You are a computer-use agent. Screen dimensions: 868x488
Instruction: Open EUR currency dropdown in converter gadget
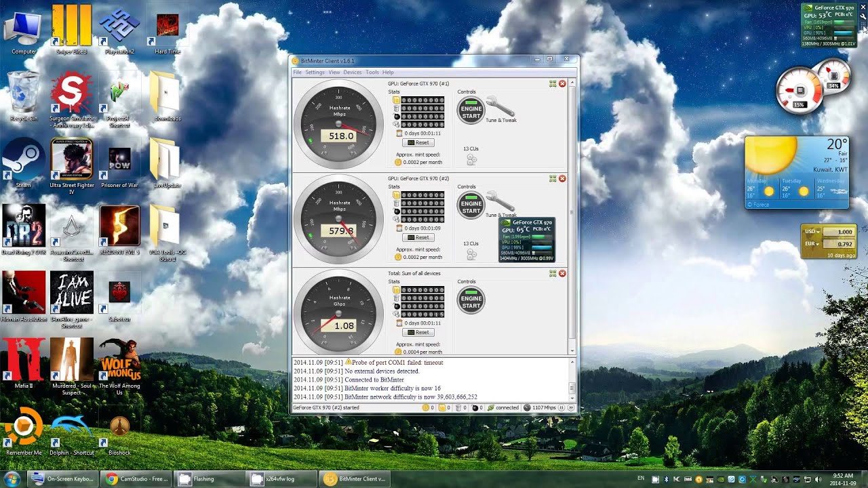(x=812, y=244)
